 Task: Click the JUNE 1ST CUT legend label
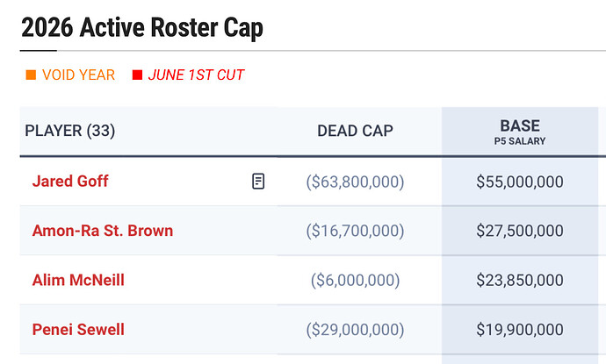(x=196, y=75)
